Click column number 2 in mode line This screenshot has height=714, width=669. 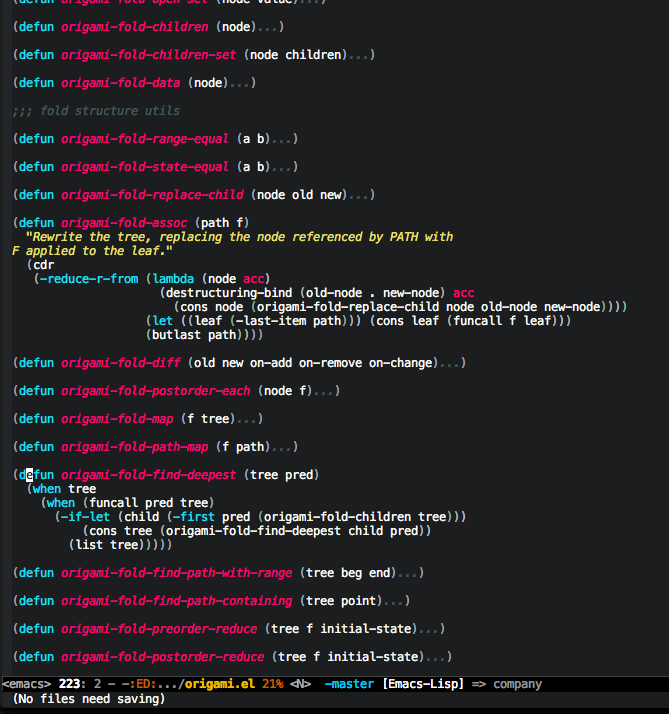97,684
